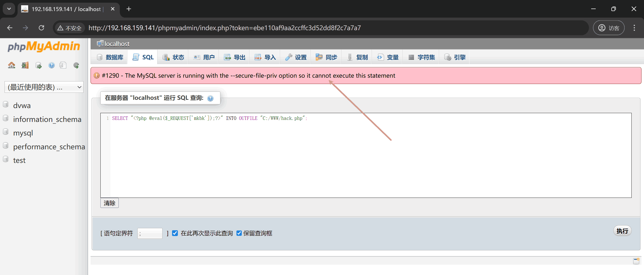Image resolution: width=644 pixels, height=275 pixels.
Task: Open phpMyAdmin documentation question-mark icon
Action: (52, 65)
